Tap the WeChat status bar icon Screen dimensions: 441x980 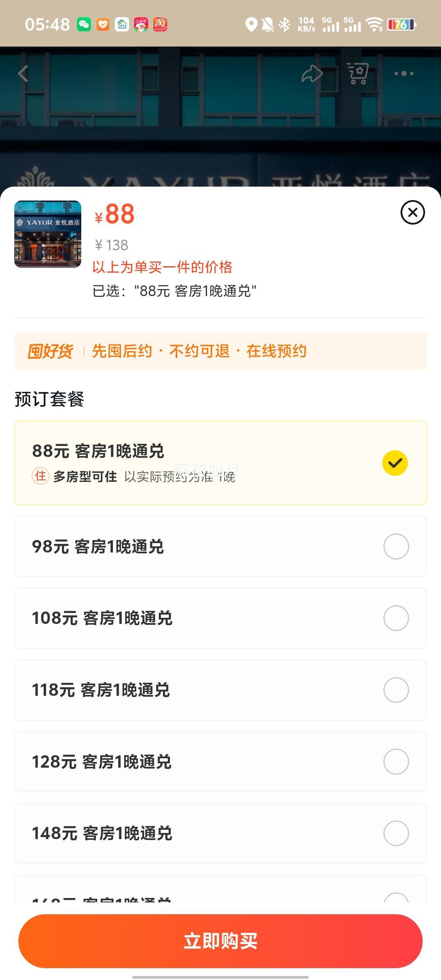coord(84,24)
